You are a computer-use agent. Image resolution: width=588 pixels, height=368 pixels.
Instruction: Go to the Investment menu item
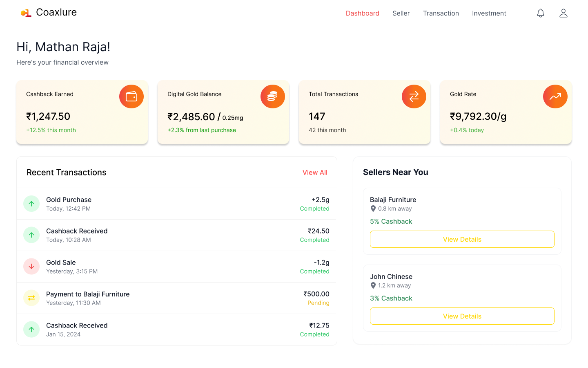click(x=489, y=13)
